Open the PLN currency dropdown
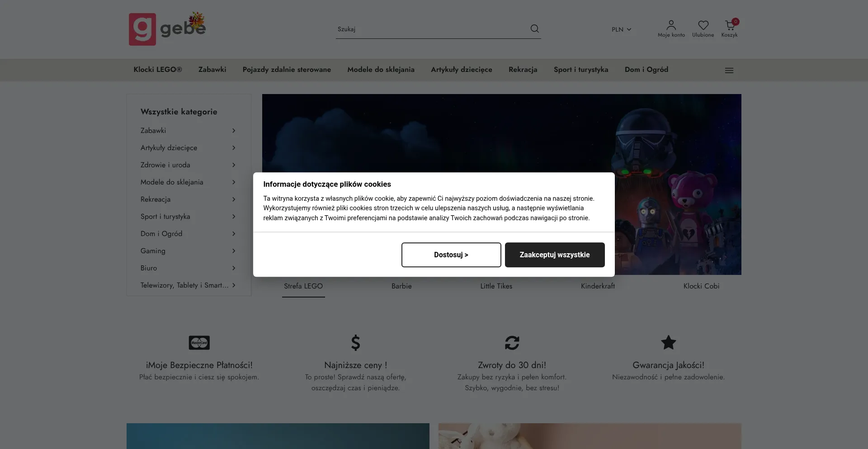The height and width of the screenshot is (449, 868). tap(621, 29)
